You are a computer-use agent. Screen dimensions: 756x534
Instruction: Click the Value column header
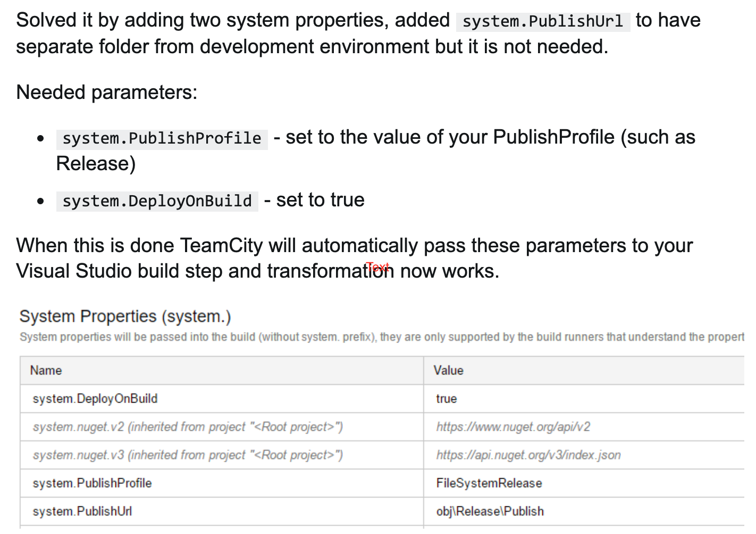448,371
